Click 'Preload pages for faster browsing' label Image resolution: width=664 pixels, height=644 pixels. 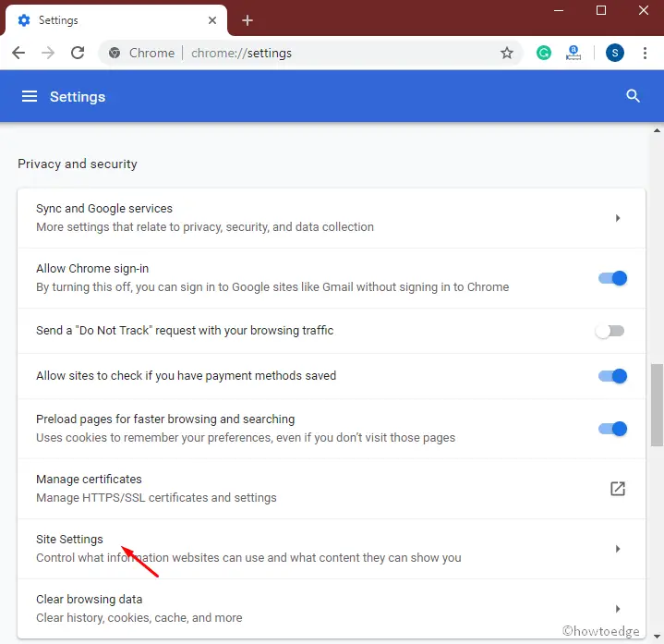tap(165, 419)
